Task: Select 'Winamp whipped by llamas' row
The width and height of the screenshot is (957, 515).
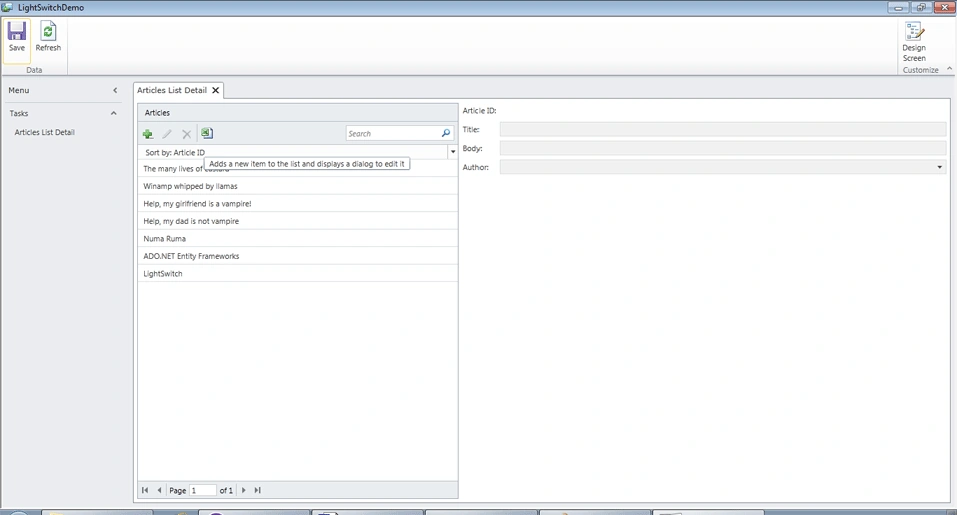Action: [x=298, y=186]
